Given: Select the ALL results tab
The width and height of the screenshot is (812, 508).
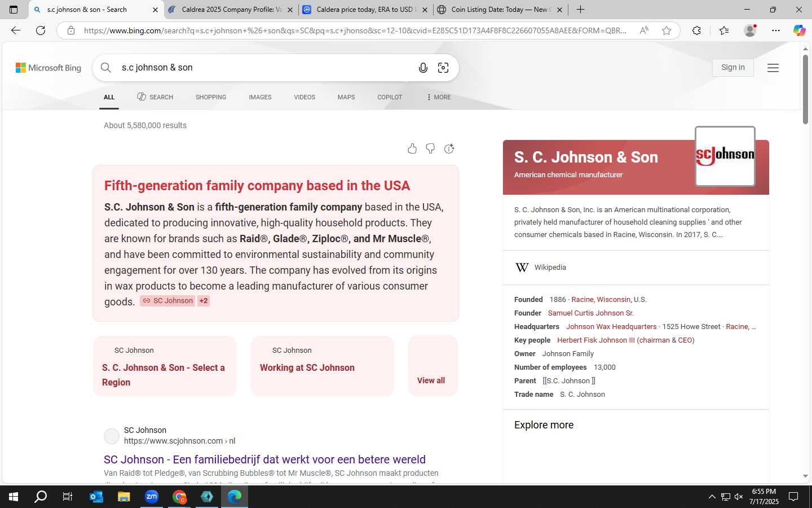Looking at the screenshot, I should (x=109, y=98).
